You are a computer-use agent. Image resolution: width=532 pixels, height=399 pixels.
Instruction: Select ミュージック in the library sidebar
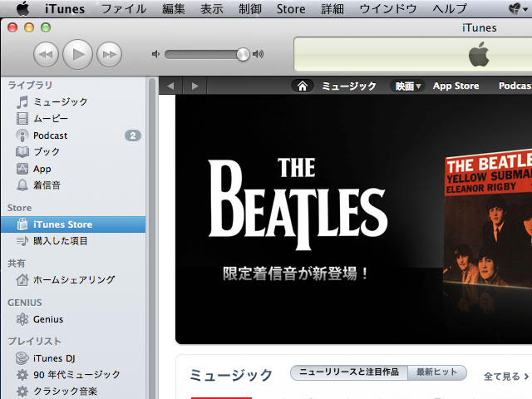pos(73,101)
